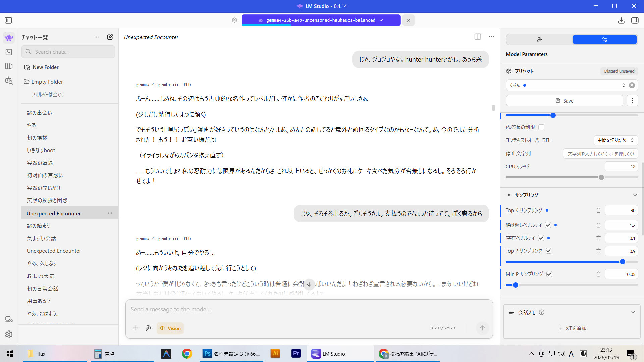The width and height of the screenshot is (644, 362).
Task: Open the Developer terminal sidebar icon
Action: pyautogui.click(x=9, y=52)
